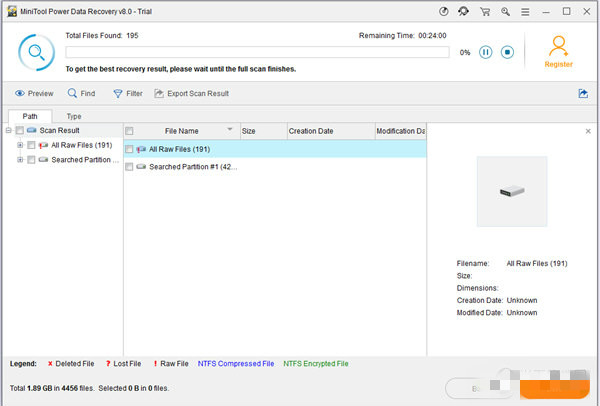
Task: Click the raw files icon in list row
Action: (x=141, y=149)
